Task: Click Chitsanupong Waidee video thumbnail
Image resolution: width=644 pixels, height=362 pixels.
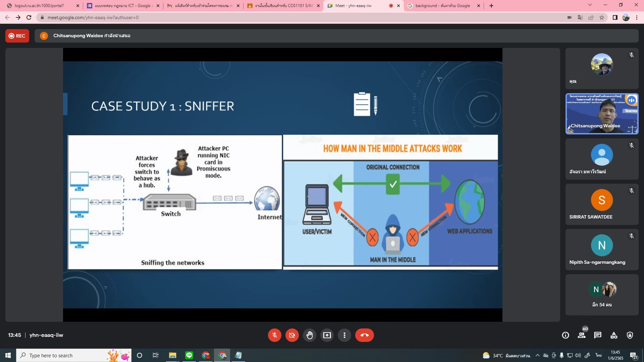Action: point(602,114)
